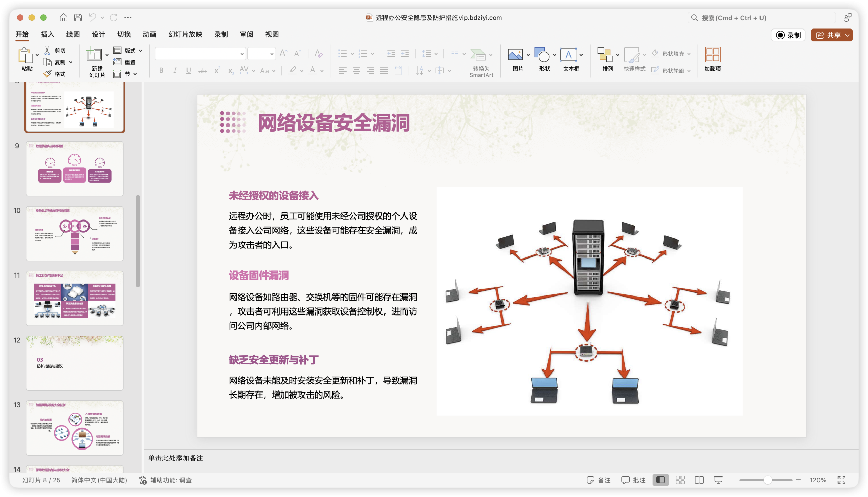Select slide 11 thumbnail
Image resolution: width=868 pixels, height=497 pixels.
(x=75, y=298)
